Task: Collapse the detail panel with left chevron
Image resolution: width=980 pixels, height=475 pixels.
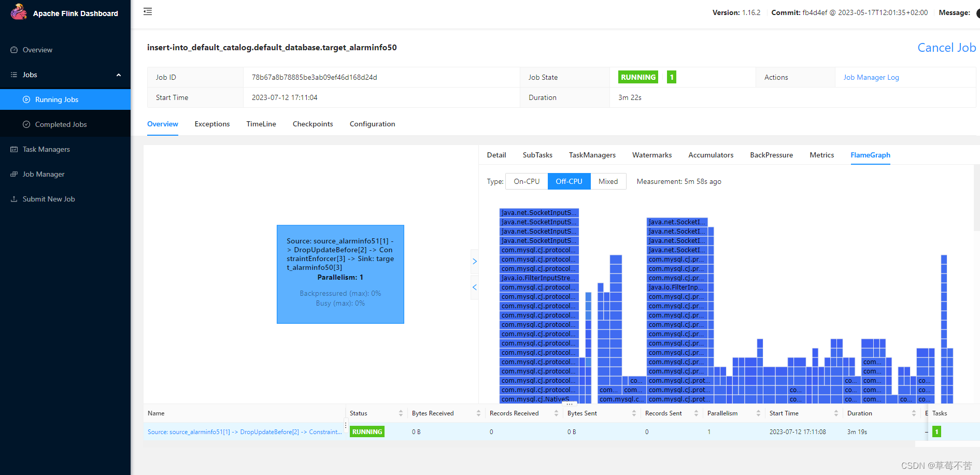Action: pyautogui.click(x=474, y=287)
